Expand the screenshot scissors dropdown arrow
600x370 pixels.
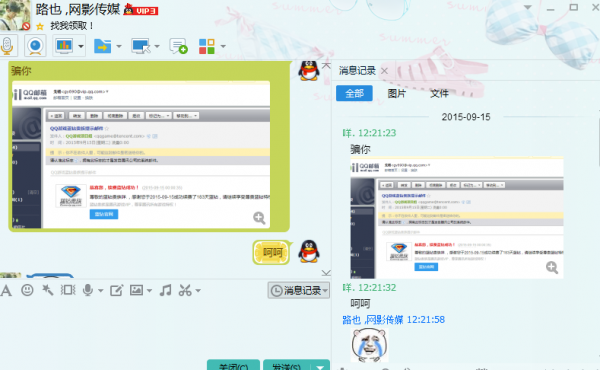(x=198, y=291)
